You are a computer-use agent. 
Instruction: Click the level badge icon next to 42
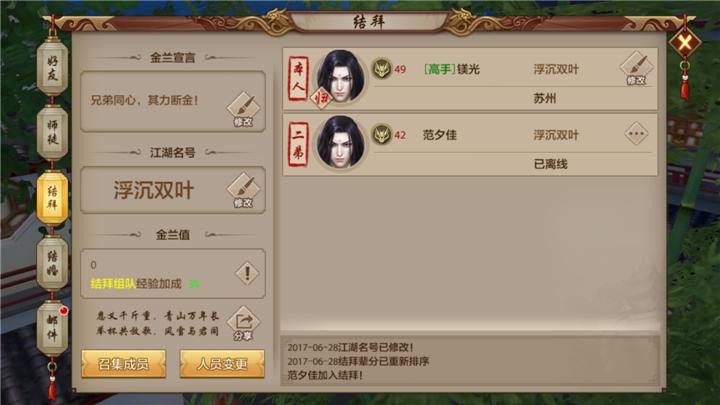pos(382,135)
